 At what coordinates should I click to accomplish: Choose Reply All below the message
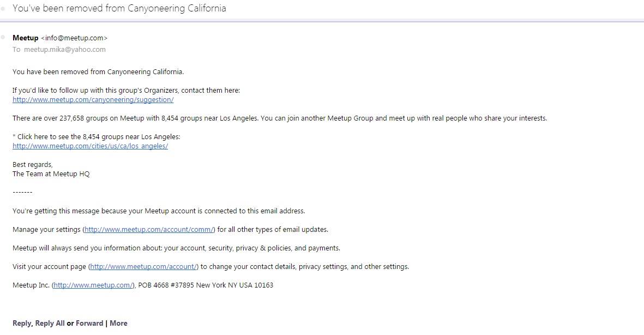click(x=50, y=323)
